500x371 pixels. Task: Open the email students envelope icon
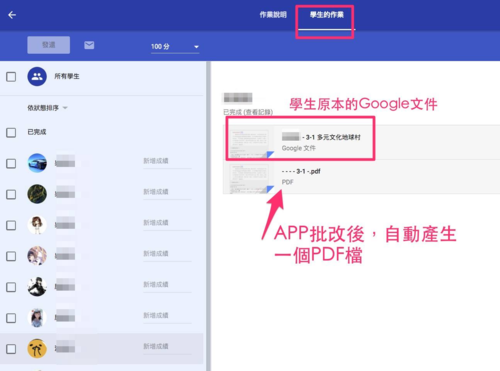pos(89,45)
